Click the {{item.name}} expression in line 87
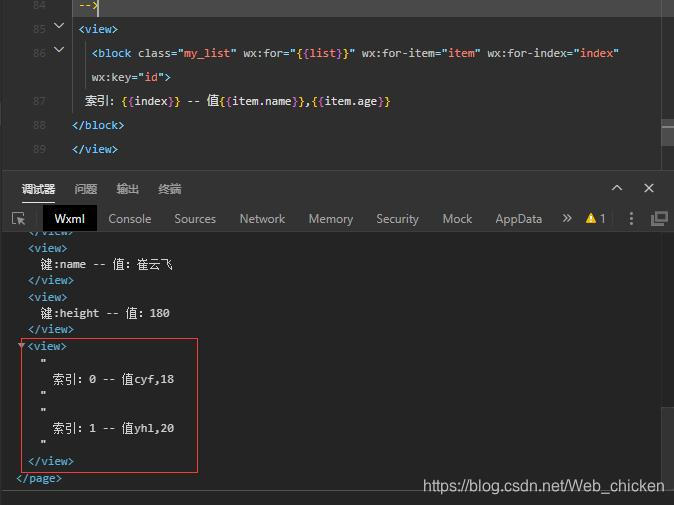 262,101
